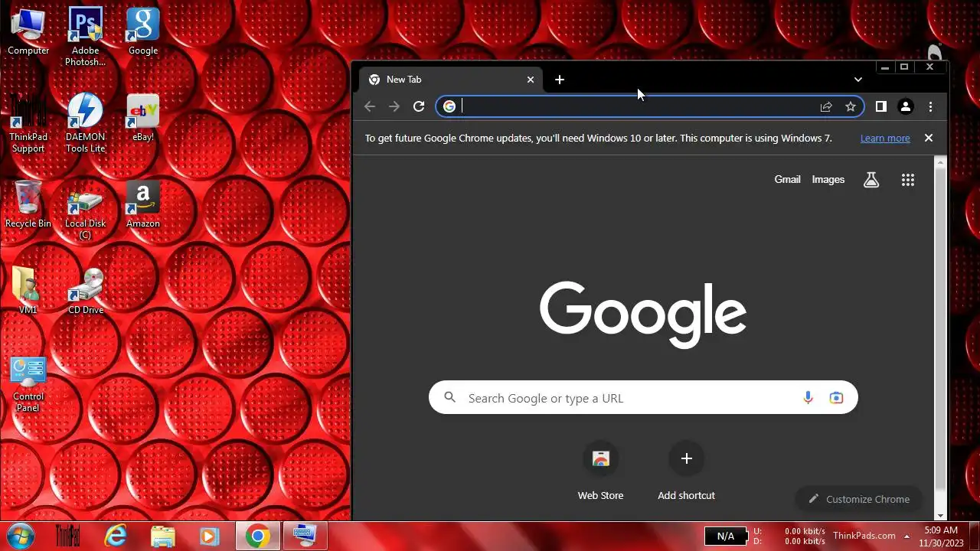980x551 pixels.
Task: Open Chrome three-dot menu
Action: tap(930, 106)
